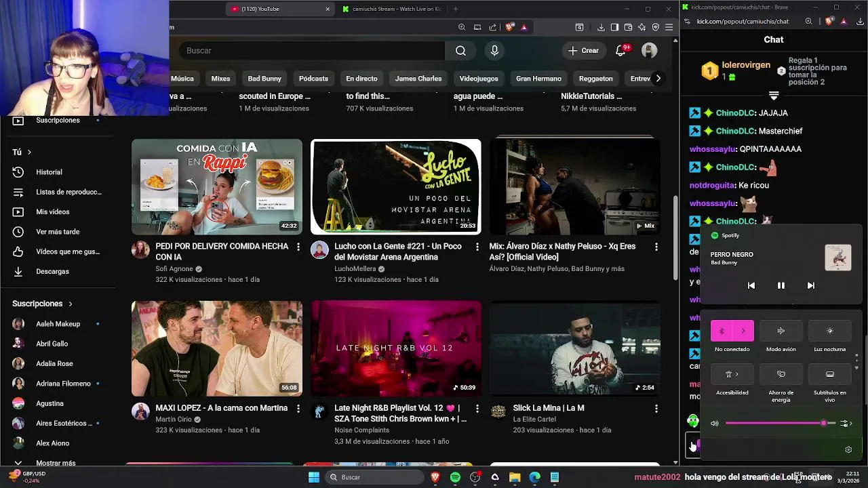Image resolution: width=868 pixels, height=488 pixels.
Task: Open options menu for Late Night R&B playlist
Action: tap(477, 409)
